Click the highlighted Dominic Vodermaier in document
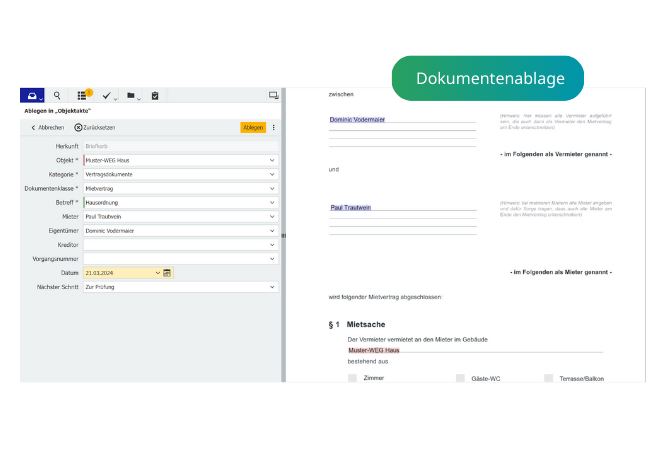The height and width of the screenshot is (450, 666). tap(357, 119)
